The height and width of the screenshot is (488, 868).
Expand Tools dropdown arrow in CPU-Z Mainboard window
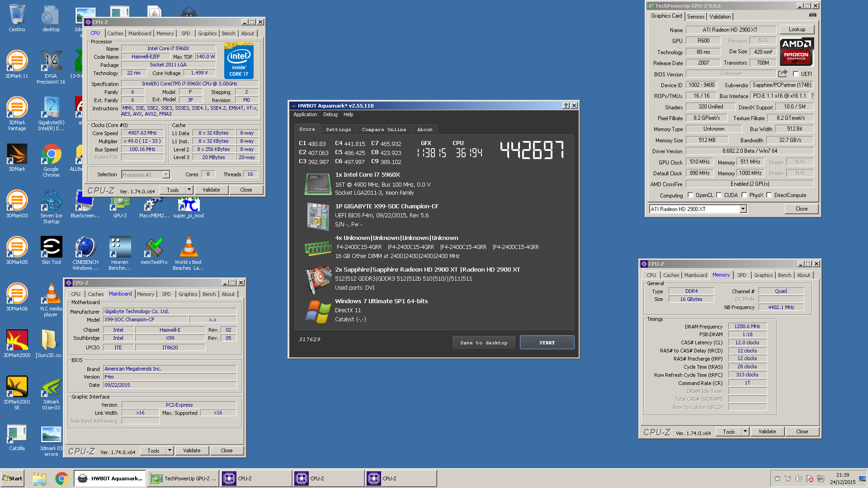170,450
